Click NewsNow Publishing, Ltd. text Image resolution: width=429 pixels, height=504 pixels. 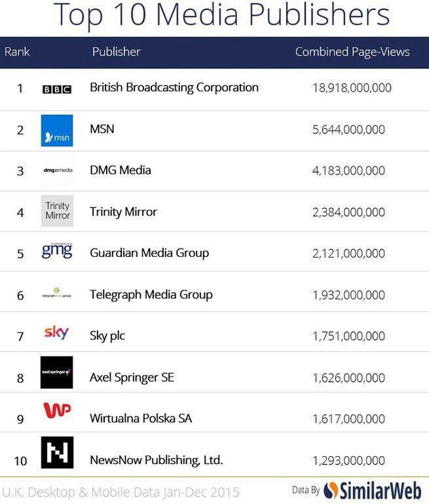tap(156, 460)
